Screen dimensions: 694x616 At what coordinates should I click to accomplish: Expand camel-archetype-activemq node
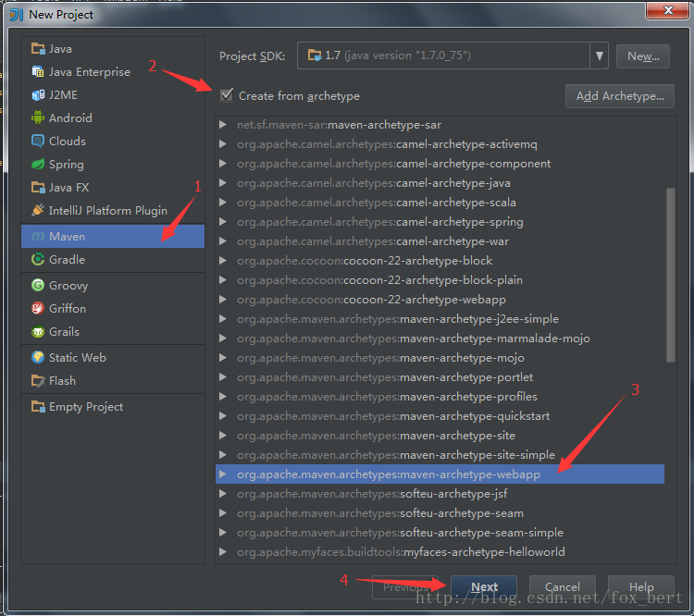pyautogui.click(x=223, y=144)
